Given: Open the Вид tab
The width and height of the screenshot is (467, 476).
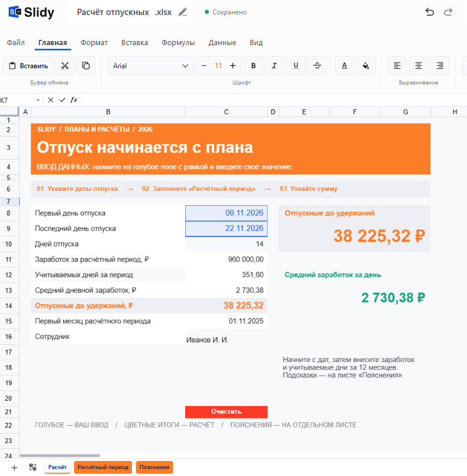Looking at the screenshot, I should click(256, 42).
